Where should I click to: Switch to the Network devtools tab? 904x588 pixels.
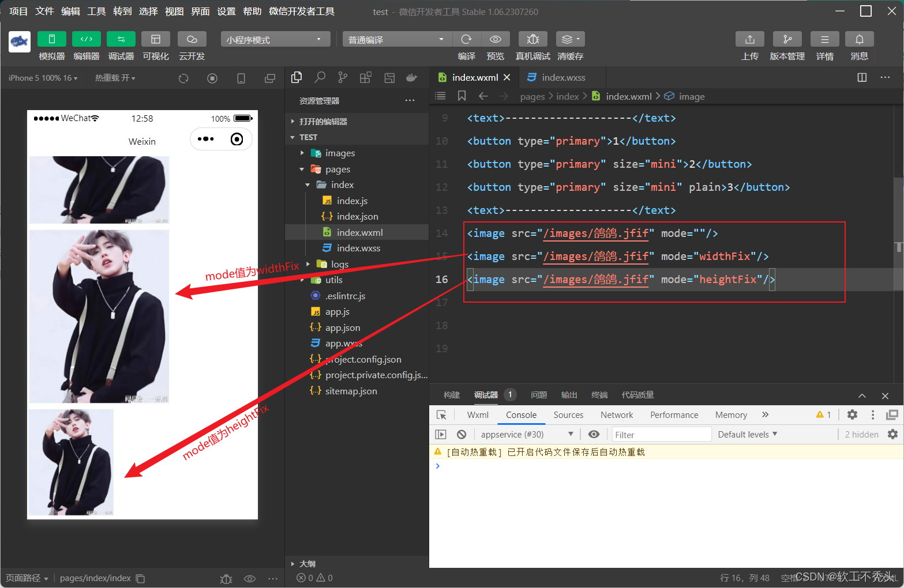coord(617,415)
